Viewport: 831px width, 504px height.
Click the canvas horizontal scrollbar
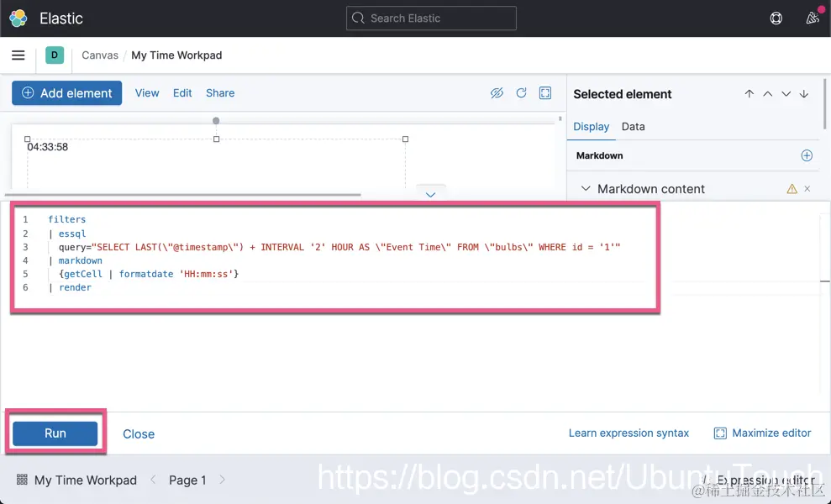click(x=181, y=195)
